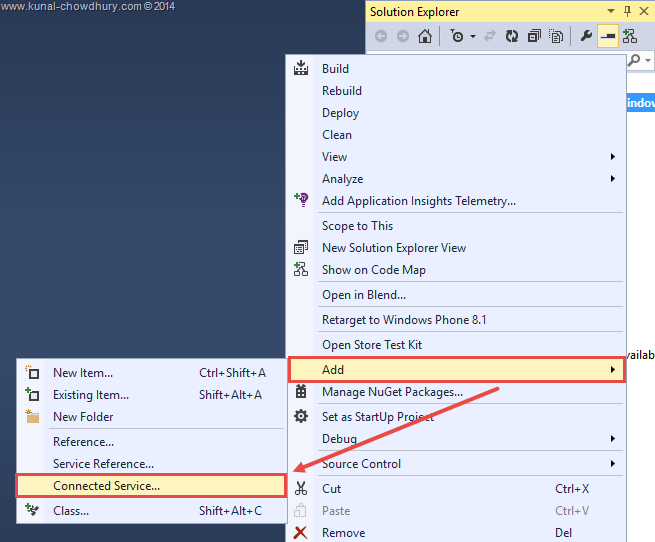The height and width of the screenshot is (542, 655).
Task: Toggle the Auto Hide pin on Solution Explorer
Action: click(x=627, y=11)
